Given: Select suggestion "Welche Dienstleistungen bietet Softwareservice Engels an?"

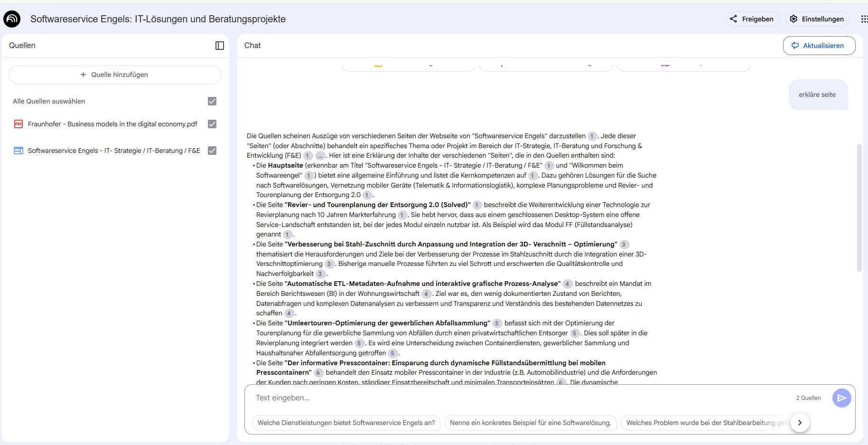Looking at the screenshot, I should point(346,423).
